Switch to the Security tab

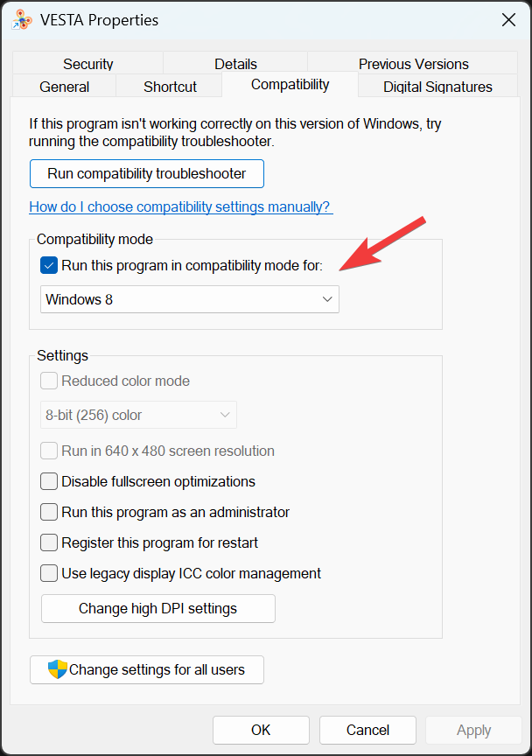[x=87, y=63]
